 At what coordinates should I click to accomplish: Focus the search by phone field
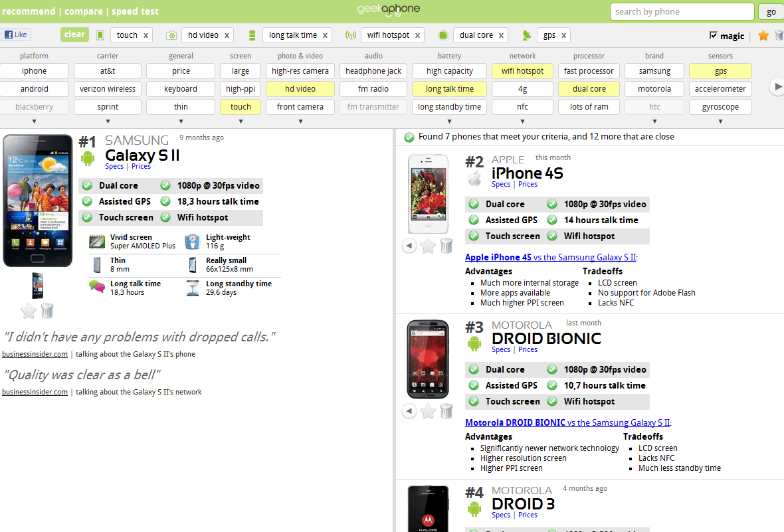pos(682,11)
